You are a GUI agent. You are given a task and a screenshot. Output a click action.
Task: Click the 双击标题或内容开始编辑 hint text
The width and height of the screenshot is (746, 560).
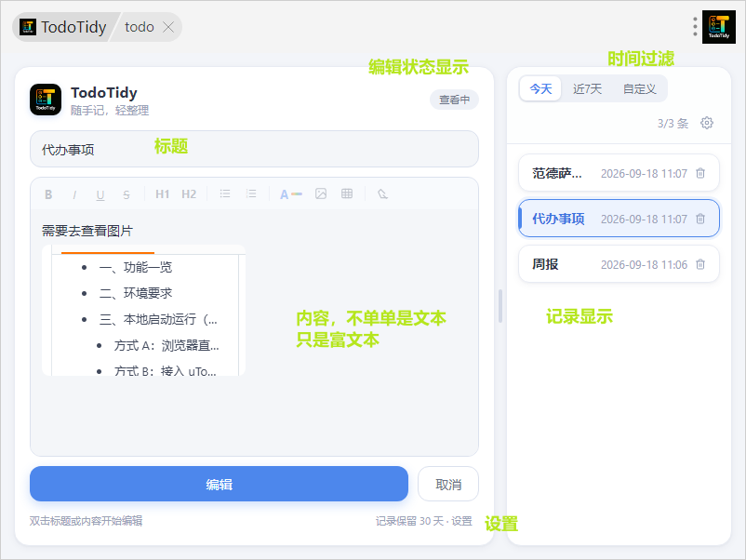point(87,521)
